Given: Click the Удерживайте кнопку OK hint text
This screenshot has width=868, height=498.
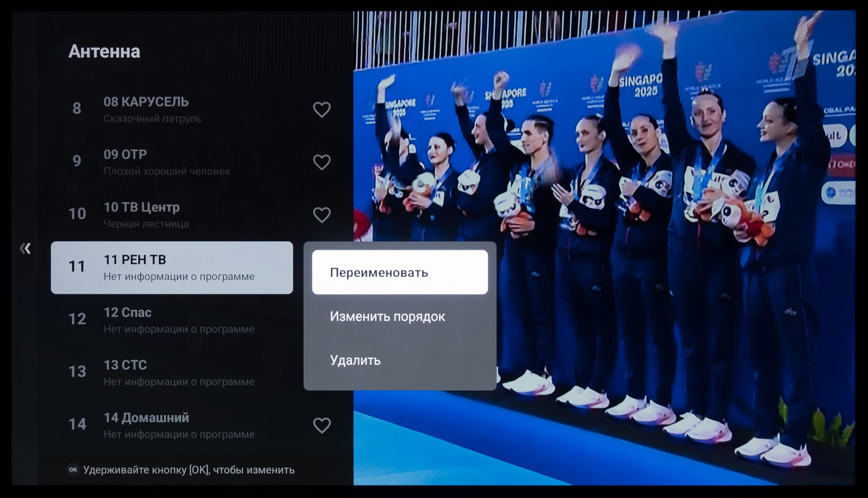Looking at the screenshot, I should tap(189, 470).
